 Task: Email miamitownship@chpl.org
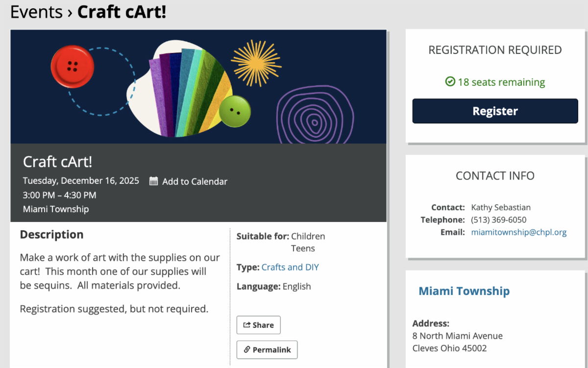pyautogui.click(x=518, y=232)
